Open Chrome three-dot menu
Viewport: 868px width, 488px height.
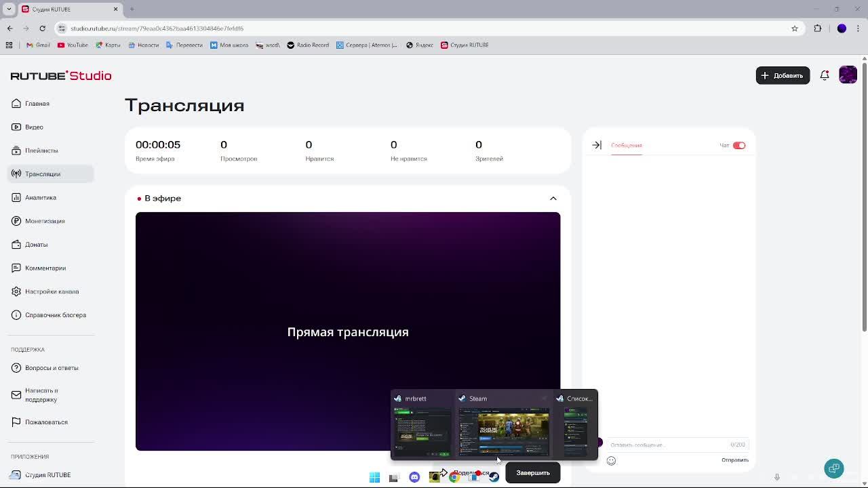click(859, 28)
